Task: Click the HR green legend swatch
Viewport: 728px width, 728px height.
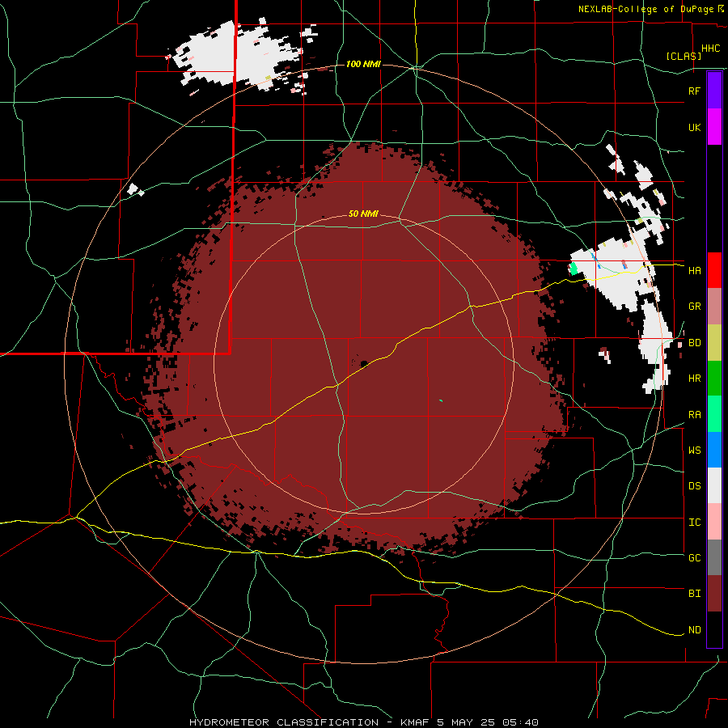Action: pos(714,379)
